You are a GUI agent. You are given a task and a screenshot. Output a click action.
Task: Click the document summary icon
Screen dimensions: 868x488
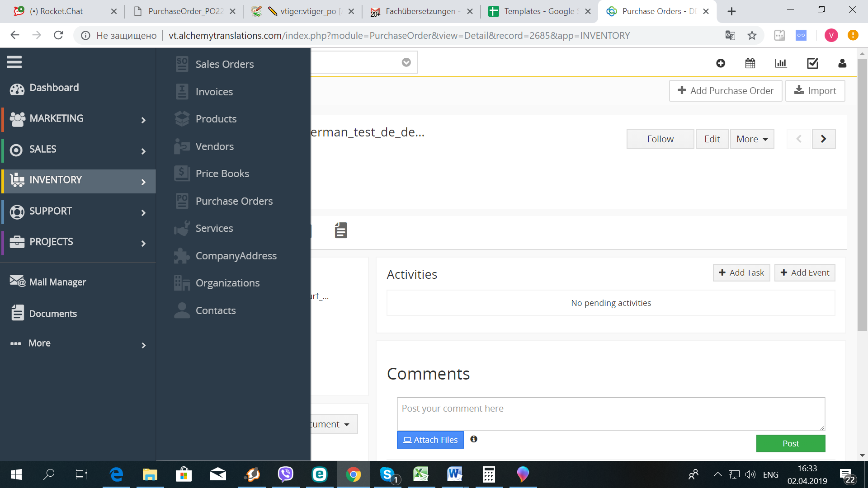341,230
